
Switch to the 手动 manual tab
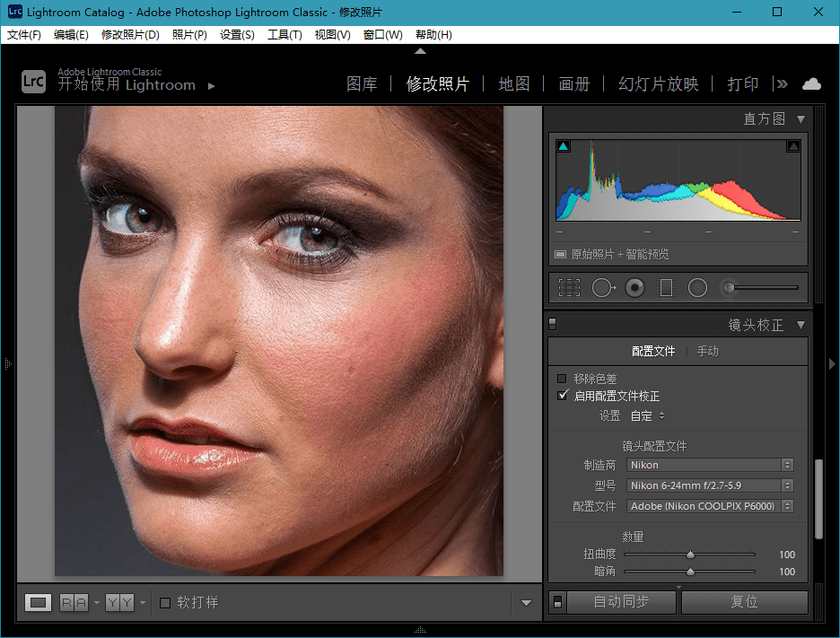[707, 351]
